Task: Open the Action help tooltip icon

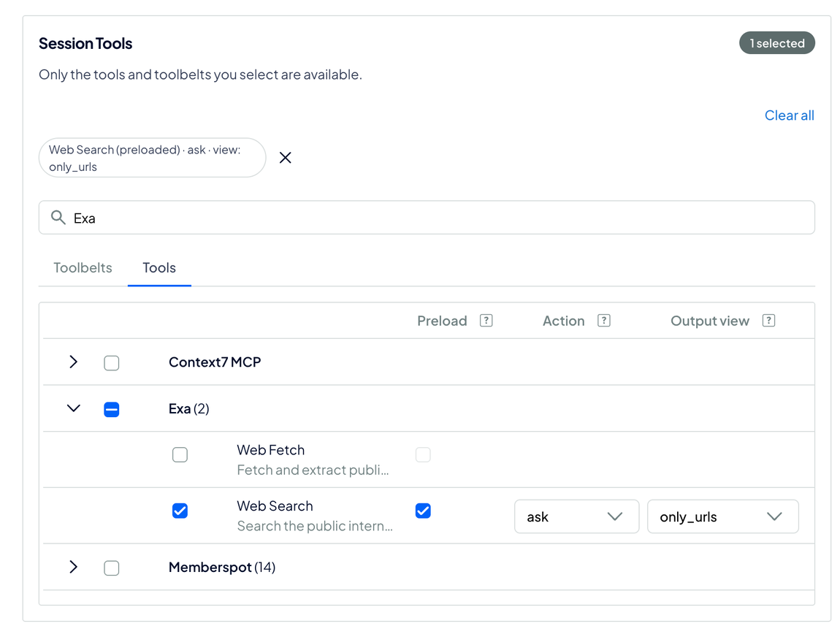Action: (604, 321)
